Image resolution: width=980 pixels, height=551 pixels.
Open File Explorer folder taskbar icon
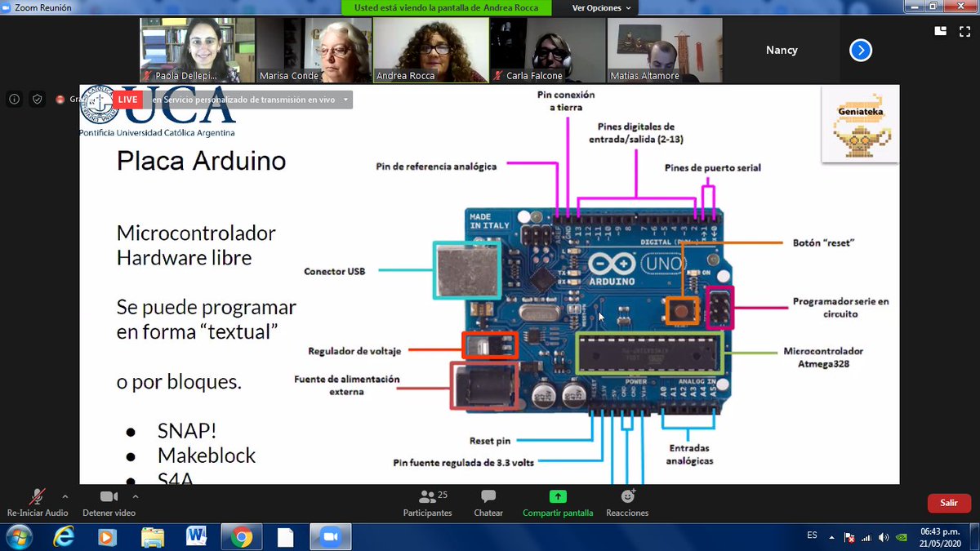tap(153, 536)
